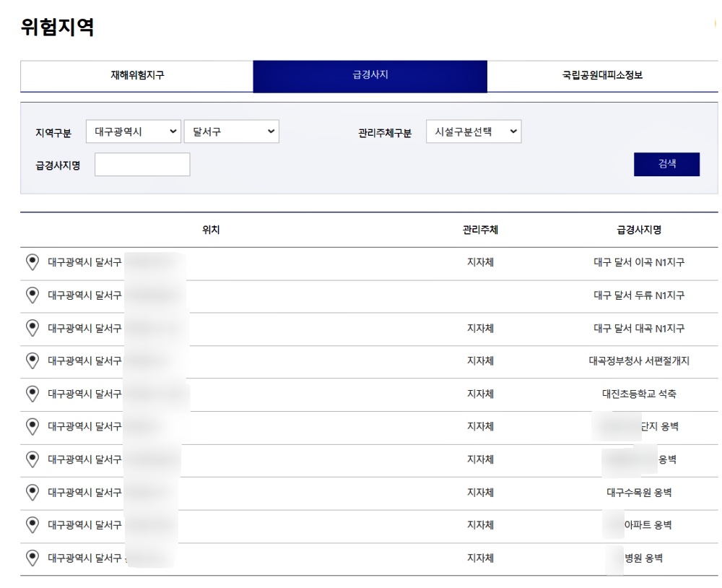Click location pin in the 병원 옹벽 row
The width and height of the screenshot is (722, 588).
tap(32, 558)
